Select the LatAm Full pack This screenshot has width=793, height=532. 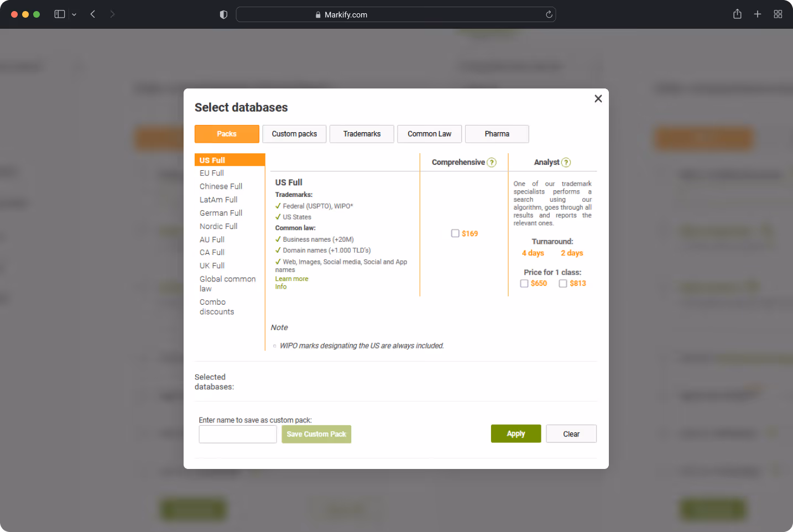pyautogui.click(x=218, y=200)
